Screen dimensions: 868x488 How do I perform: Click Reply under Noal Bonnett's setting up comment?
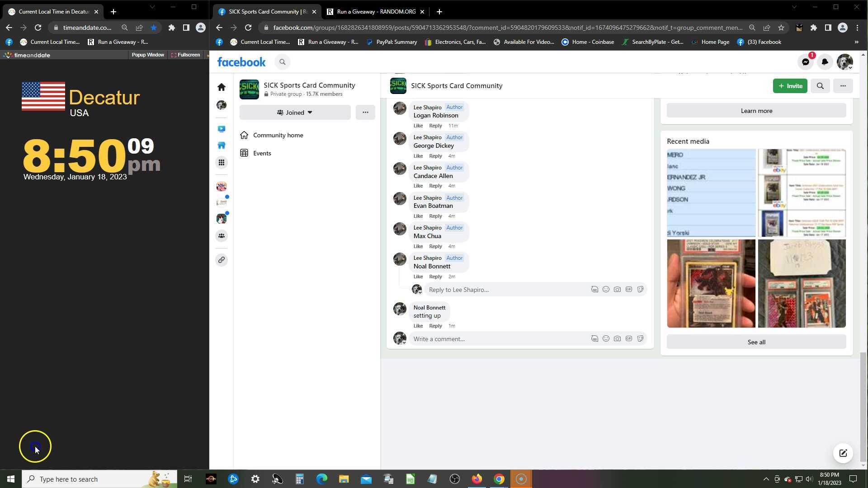(435, 326)
